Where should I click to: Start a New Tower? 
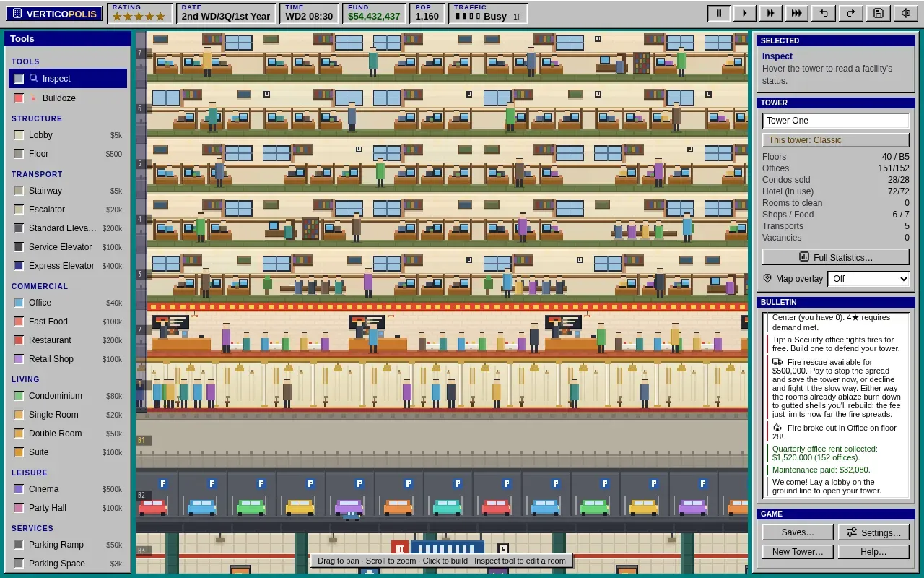[798, 552]
